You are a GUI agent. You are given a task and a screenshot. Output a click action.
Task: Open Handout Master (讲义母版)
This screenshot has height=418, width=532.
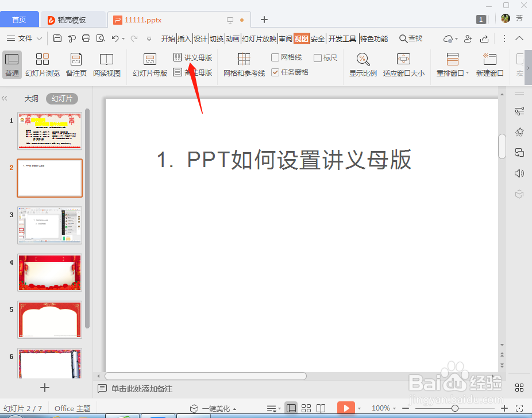(x=192, y=57)
